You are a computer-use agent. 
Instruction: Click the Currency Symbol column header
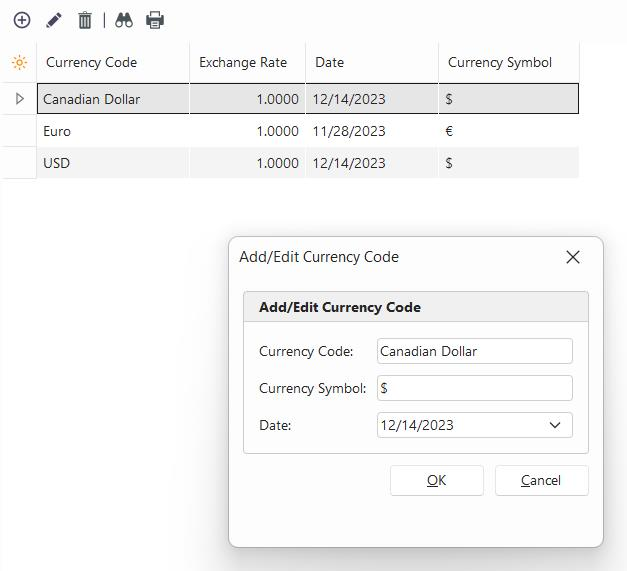(x=508, y=63)
